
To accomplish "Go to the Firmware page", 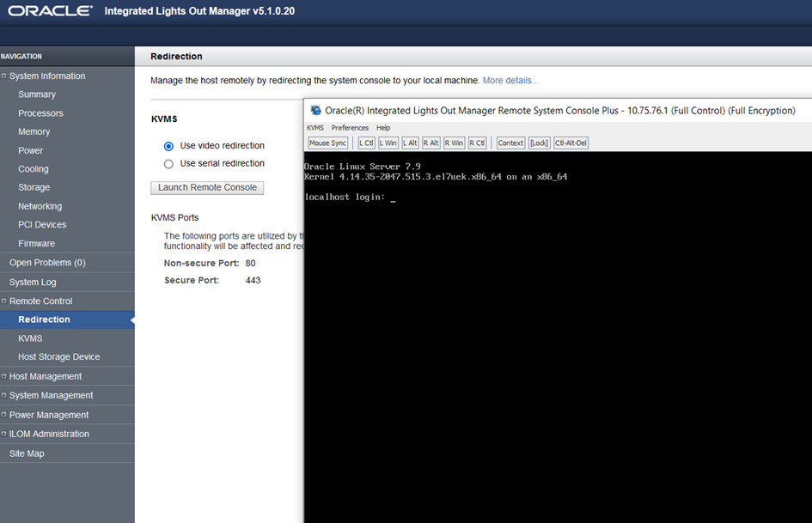I will pos(36,244).
